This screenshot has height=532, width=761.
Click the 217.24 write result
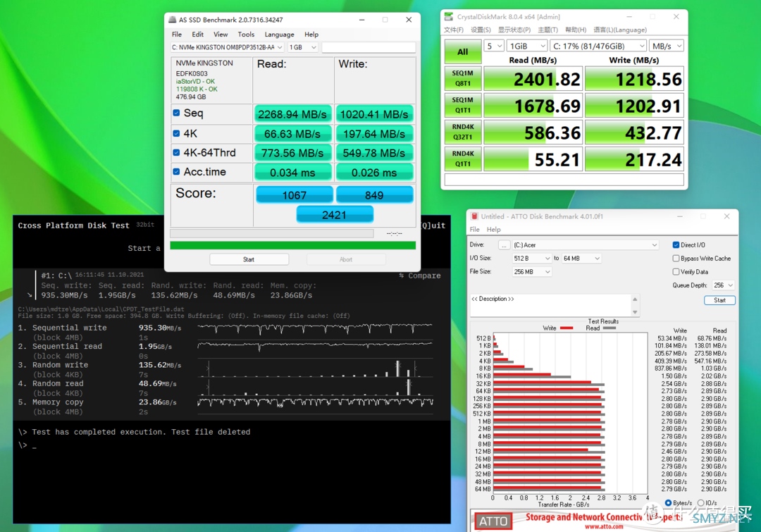(x=634, y=159)
